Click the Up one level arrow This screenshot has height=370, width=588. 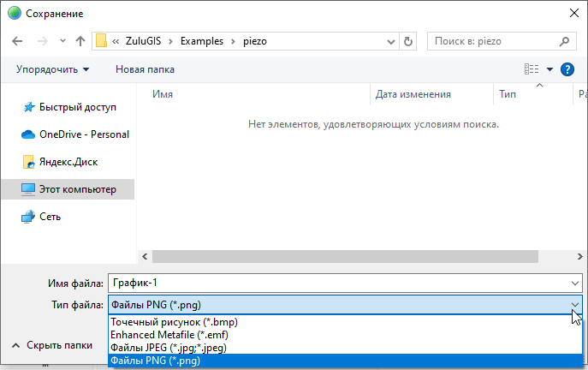(x=80, y=40)
